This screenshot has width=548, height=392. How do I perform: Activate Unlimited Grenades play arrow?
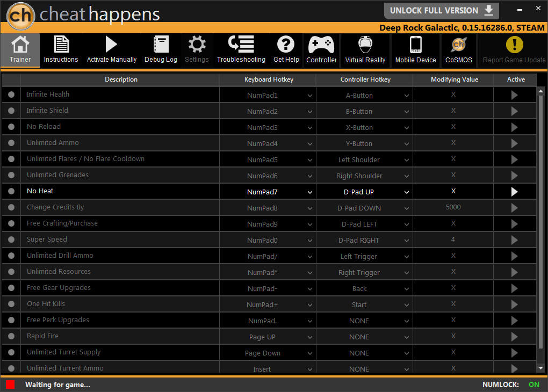coord(514,176)
